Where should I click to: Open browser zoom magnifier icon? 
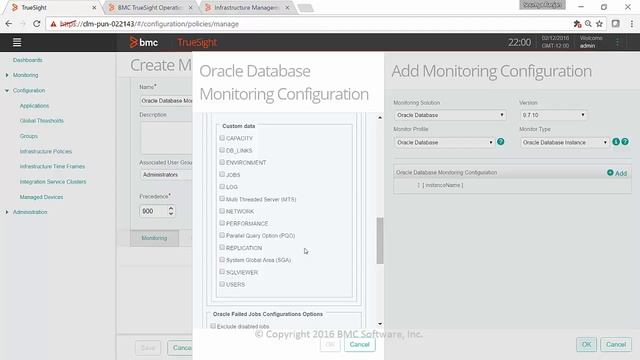click(588, 24)
